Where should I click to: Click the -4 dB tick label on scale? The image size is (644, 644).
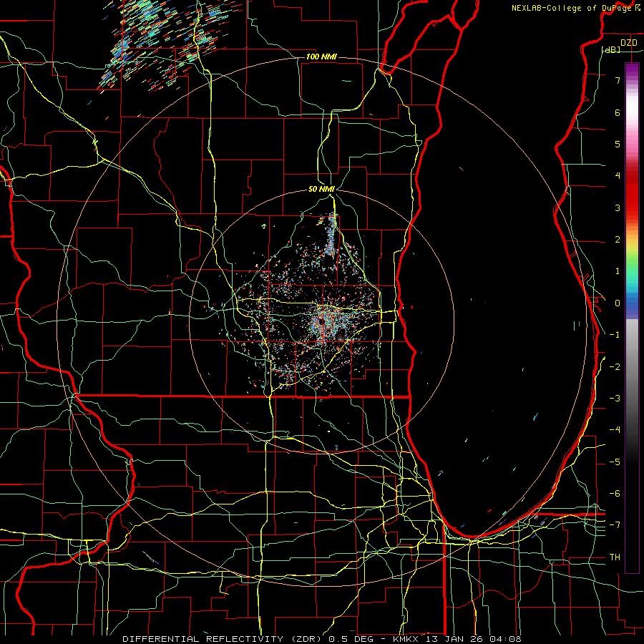pyautogui.click(x=615, y=430)
